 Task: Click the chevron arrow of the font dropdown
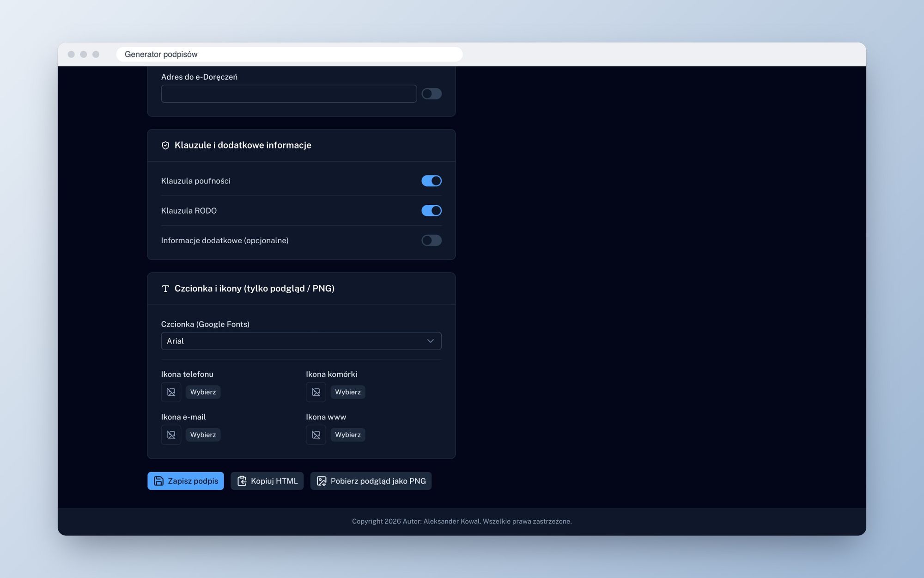(x=430, y=341)
